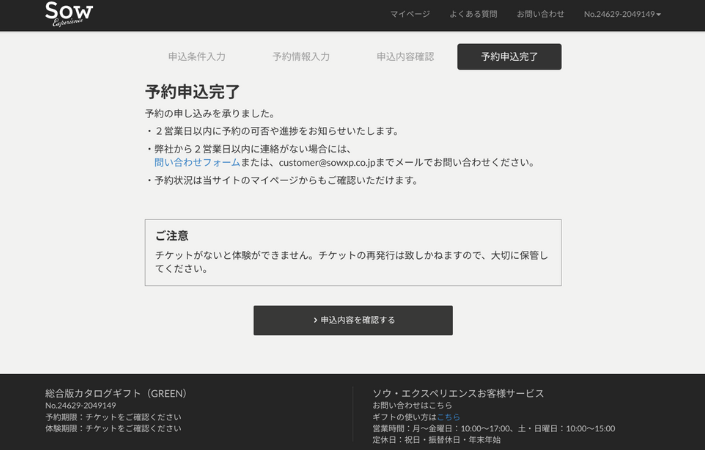
Task: Expand the No.24629-2049149 account dropdown
Action: (622, 14)
